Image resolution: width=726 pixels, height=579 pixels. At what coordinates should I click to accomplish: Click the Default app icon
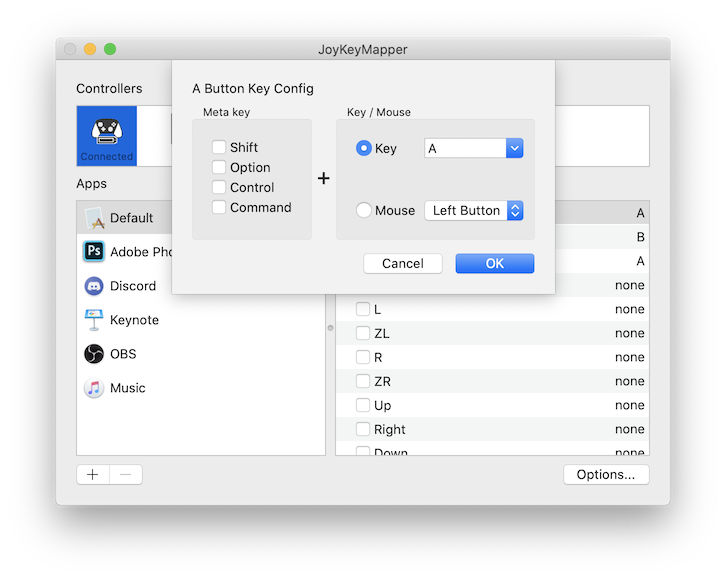click(94, 218)
